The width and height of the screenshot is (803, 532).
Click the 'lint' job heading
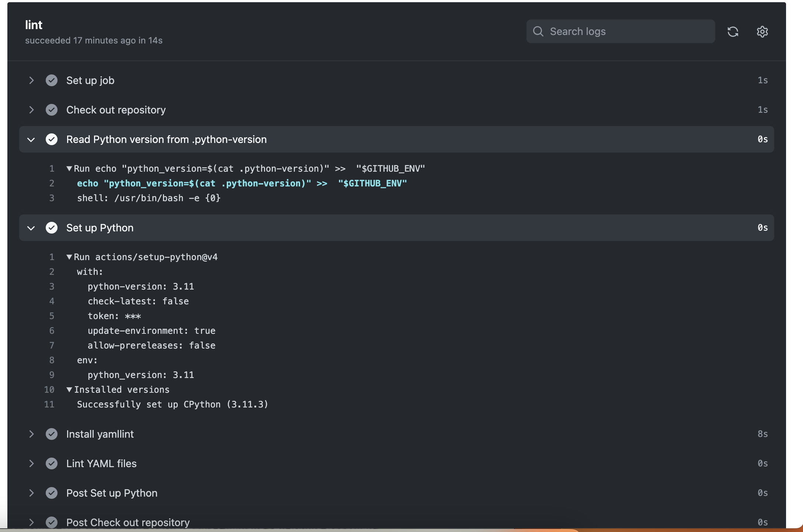pyautogui.click(x=34, y=25)
